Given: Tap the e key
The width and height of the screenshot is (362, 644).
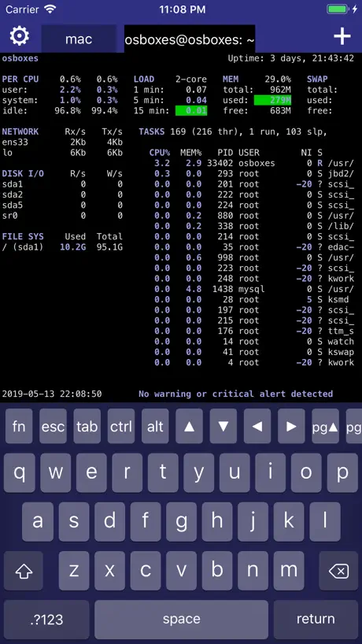Looking at the screenshot, I should coord(91,473).
